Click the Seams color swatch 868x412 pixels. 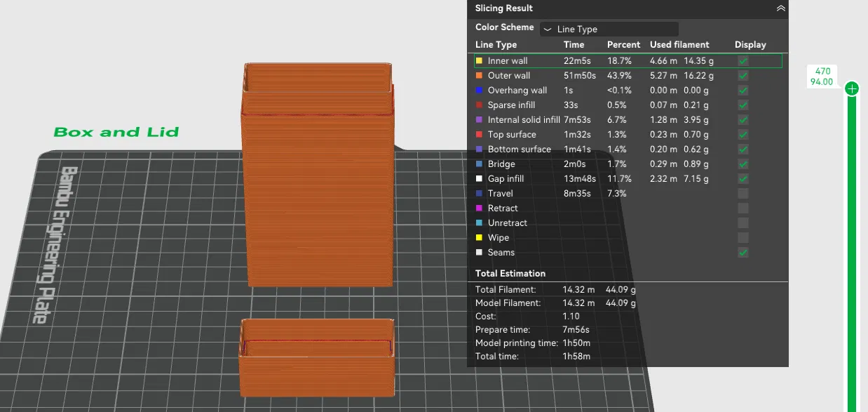coord(479,253)
